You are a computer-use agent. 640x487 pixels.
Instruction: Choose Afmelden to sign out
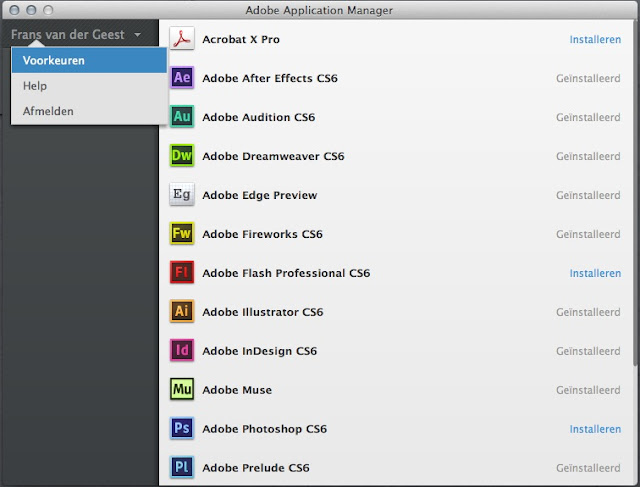[x=89, y=111]
